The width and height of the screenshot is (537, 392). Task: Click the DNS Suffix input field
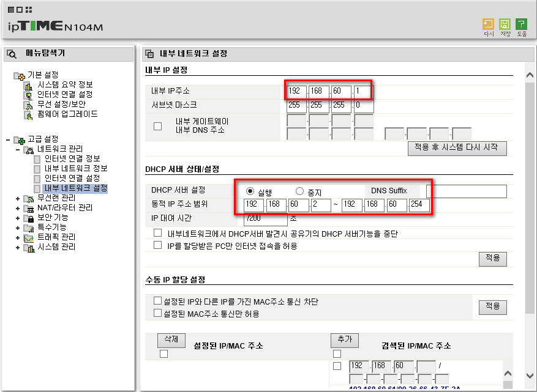point(467,191)
